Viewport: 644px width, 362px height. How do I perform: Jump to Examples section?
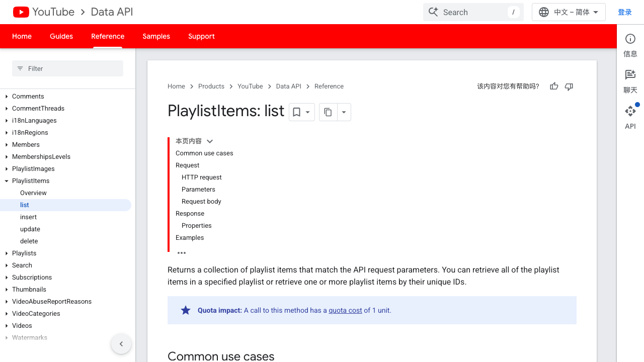[x=190, y=238]
